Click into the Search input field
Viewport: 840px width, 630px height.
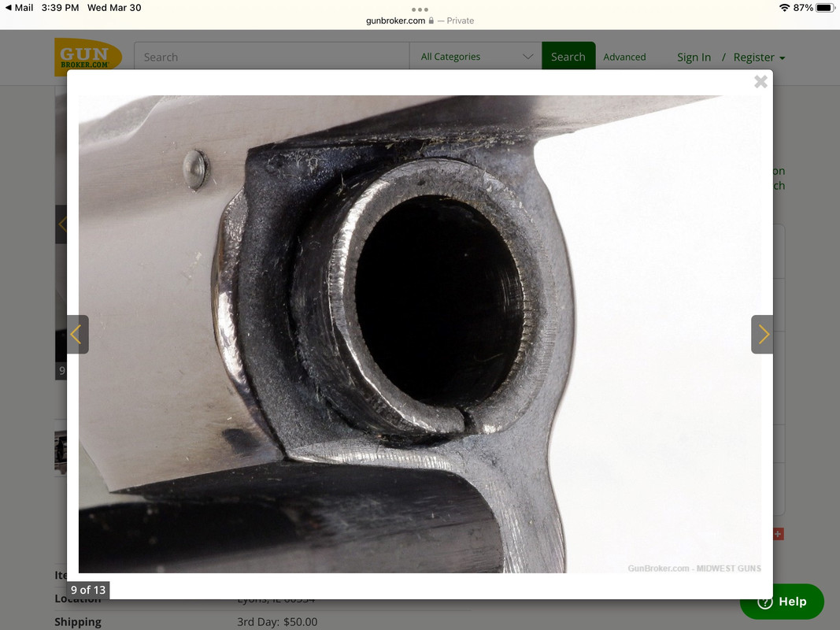[x=272, y=57]
